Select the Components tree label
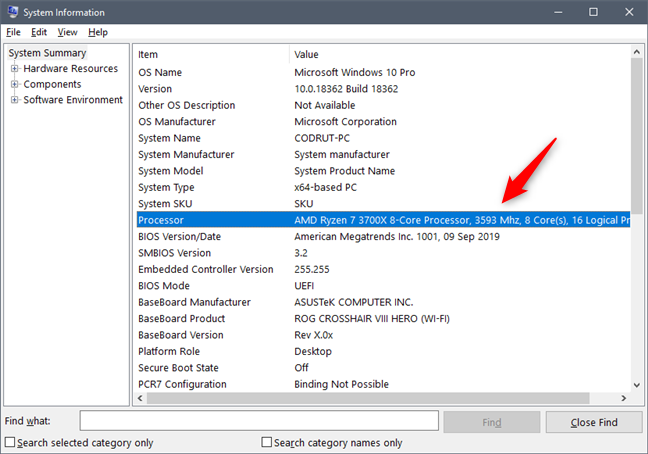Viewport: 648px width, 454px height. (52, 84)
